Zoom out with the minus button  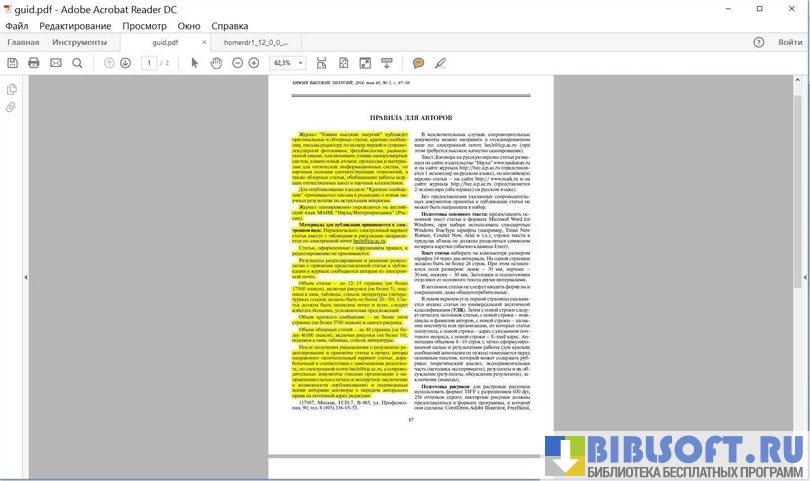pos(238,63)
